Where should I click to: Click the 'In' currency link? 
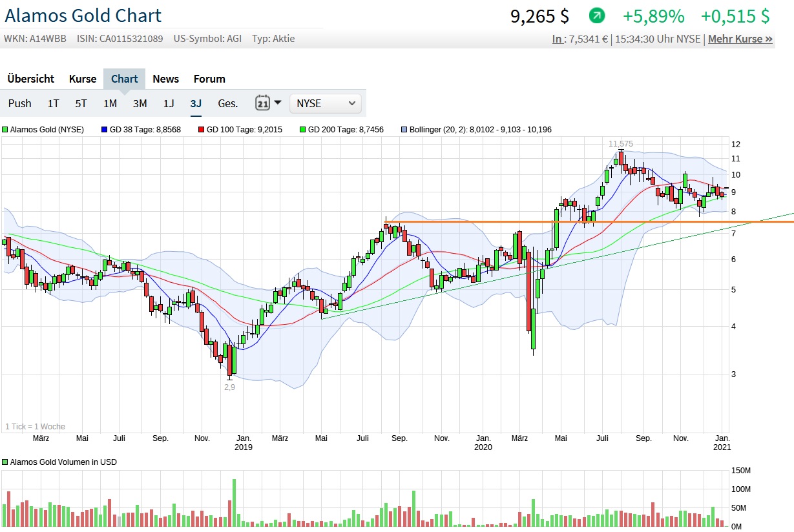[557, 39]
